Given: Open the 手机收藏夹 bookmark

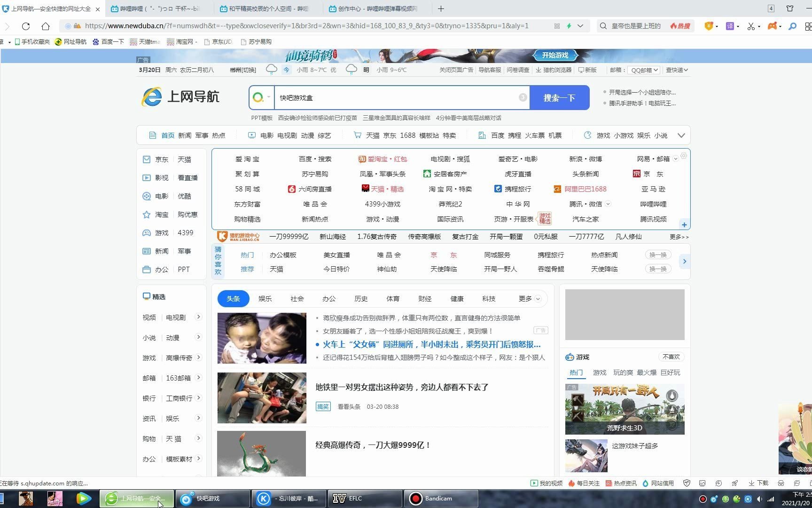Looking at the screenshot, I should coord(32,42).
